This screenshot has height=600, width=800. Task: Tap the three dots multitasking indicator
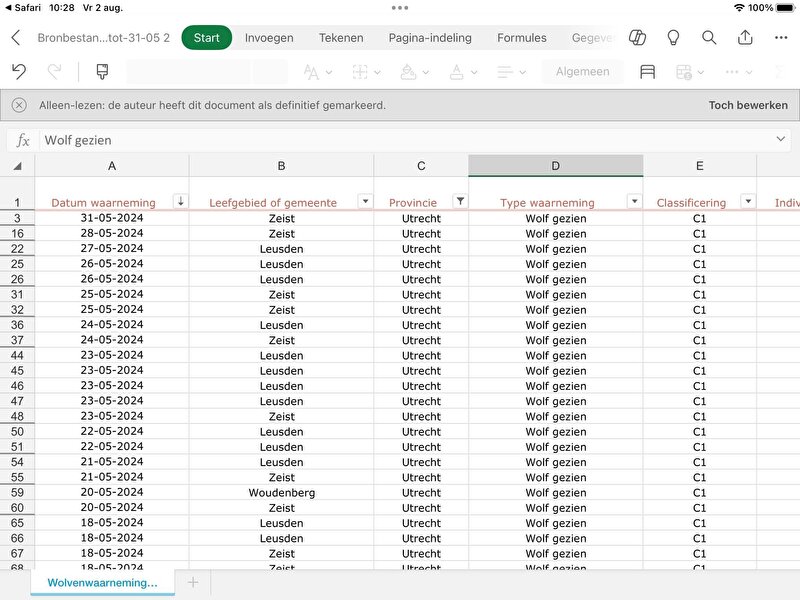coord(400,8)
